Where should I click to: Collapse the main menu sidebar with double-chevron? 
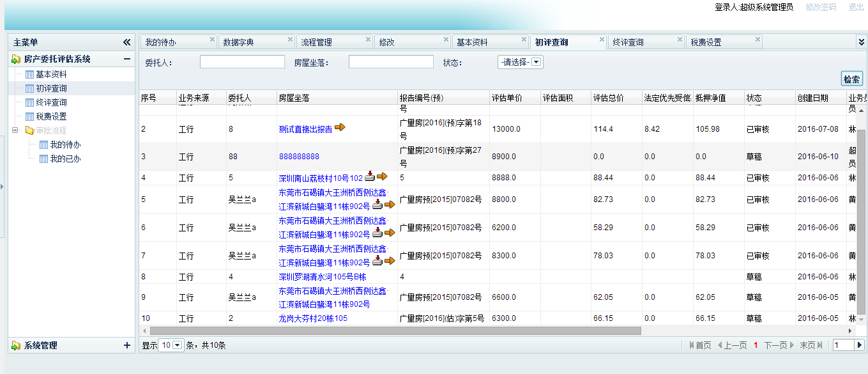126,42
